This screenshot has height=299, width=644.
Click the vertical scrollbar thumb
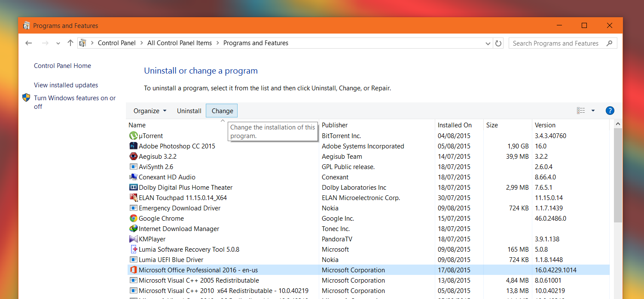pyautogui.click(x=618, y=175)
